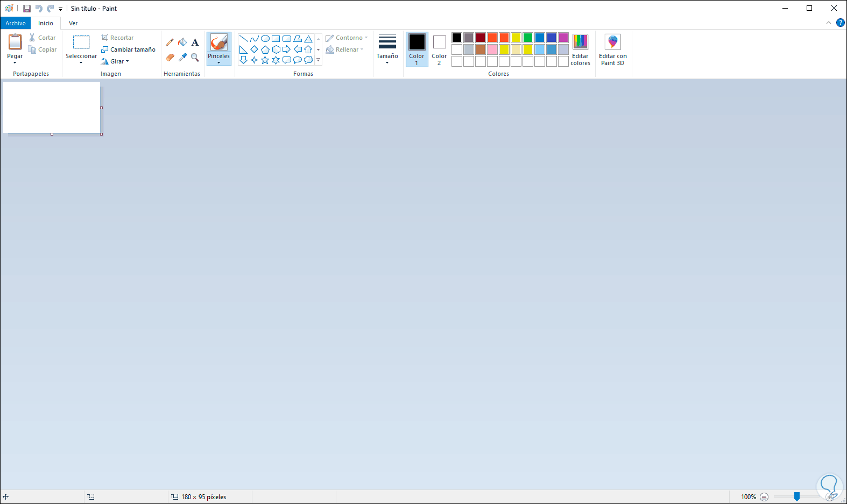Choose the Up arrow shape
This screenshot has height=504, width=847.
point(308,49)
